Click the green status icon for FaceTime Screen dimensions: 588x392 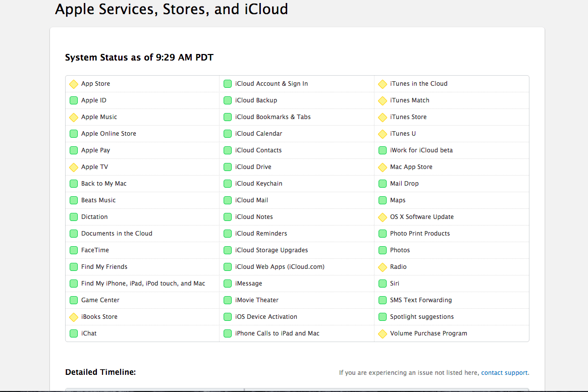coord(74,250)
